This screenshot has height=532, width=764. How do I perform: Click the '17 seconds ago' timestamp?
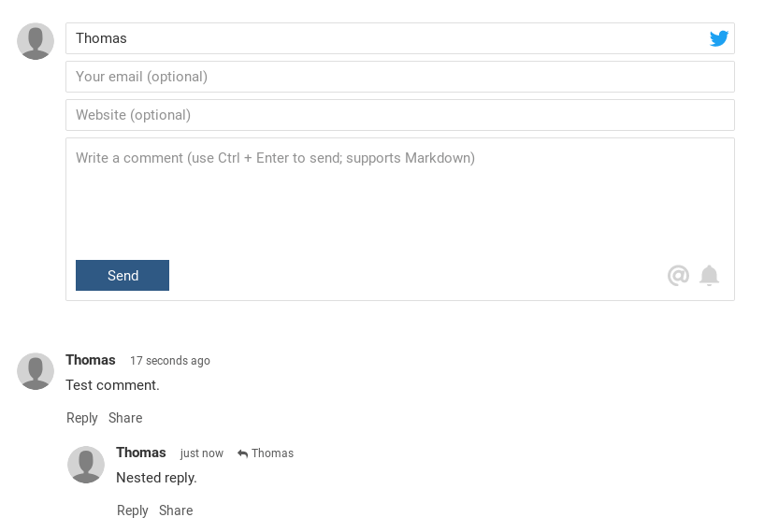tap(170, 361)
